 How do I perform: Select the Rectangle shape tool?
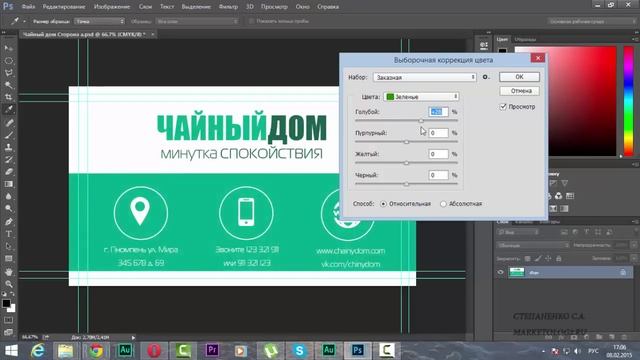(9, 259)
